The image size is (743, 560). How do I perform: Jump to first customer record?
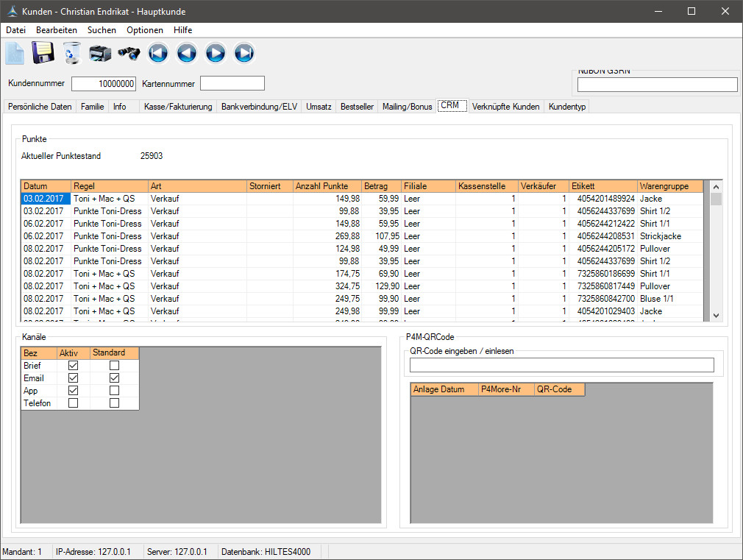[158, 53]
